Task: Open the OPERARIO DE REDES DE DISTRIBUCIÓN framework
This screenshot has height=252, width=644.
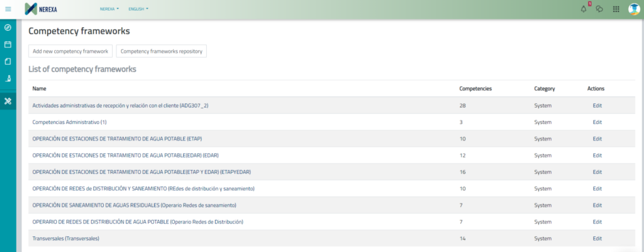Action: 137,222
